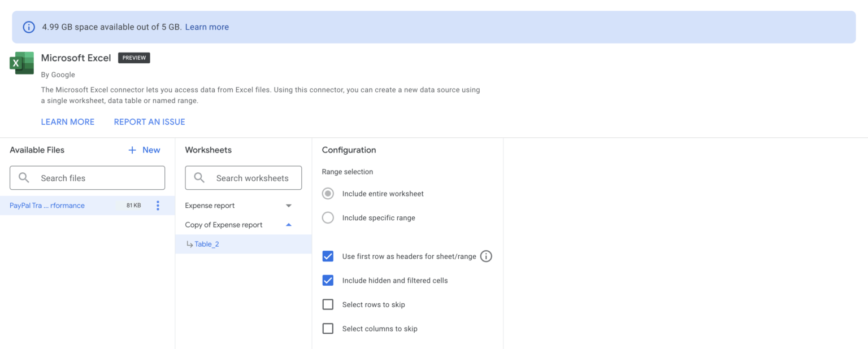Click the magnifier icon in Search files
This screenshot has width=868, height=349.
[24, 178]
